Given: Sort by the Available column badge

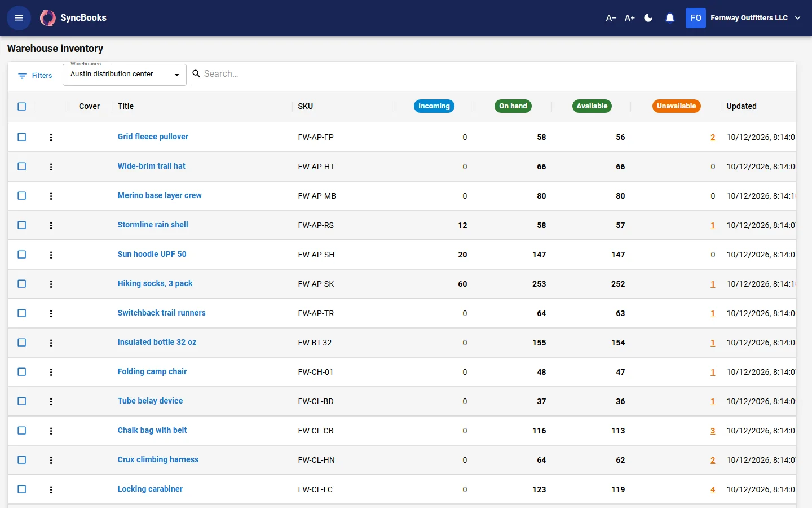Looking at the screenshot, I should tap(592, 106).
